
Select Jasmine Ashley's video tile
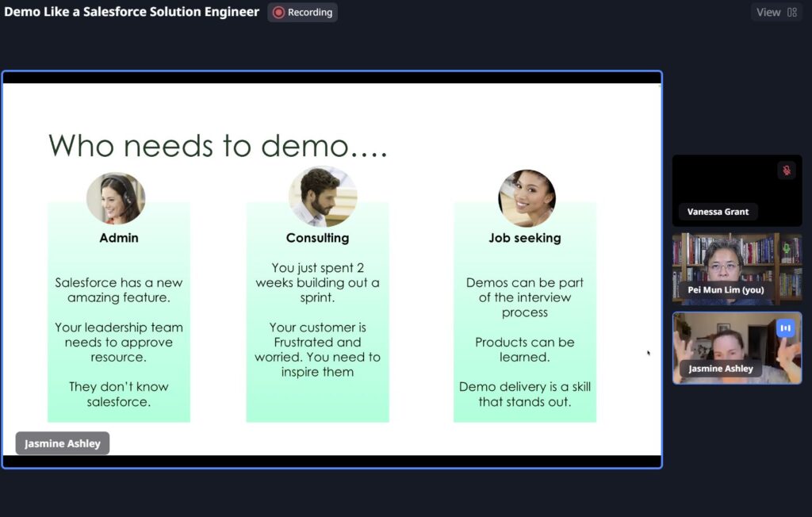(x=737, y=347)
